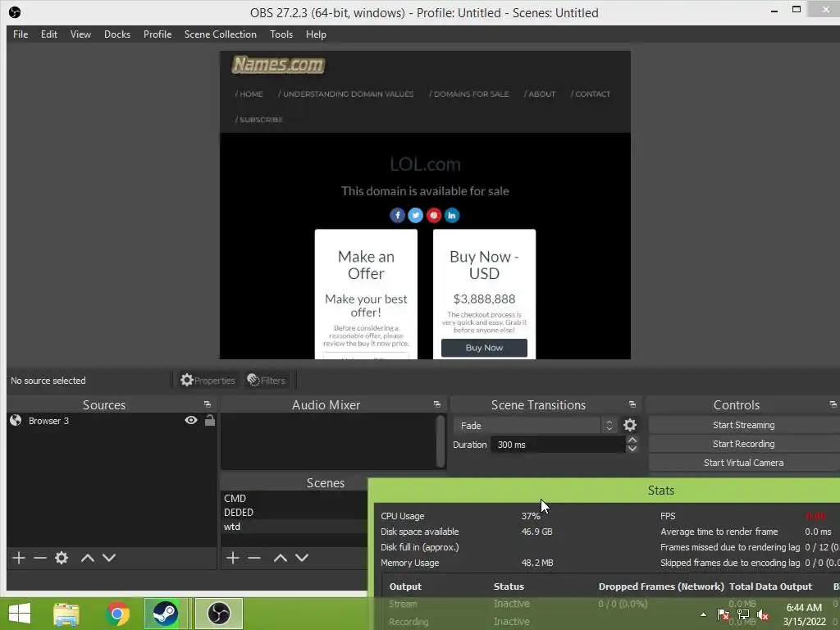The image size is (840, 630).
Task: Open the Tools menu
Action: pos(281,34)
